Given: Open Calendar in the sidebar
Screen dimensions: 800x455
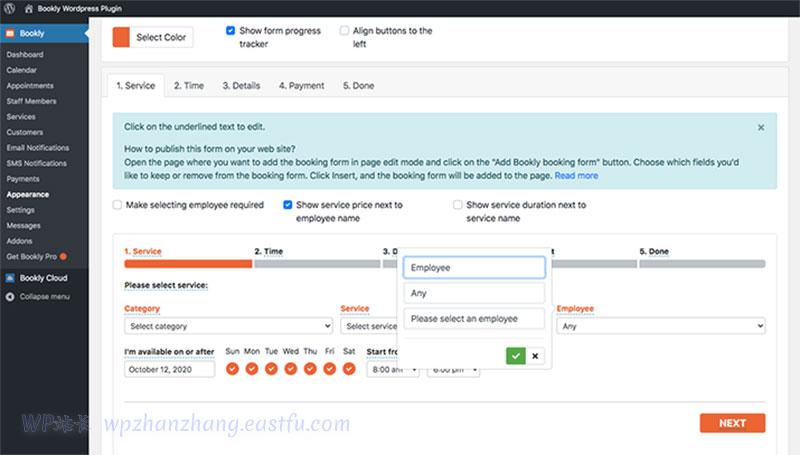Looking at the screenshot, I should point(21,70).
